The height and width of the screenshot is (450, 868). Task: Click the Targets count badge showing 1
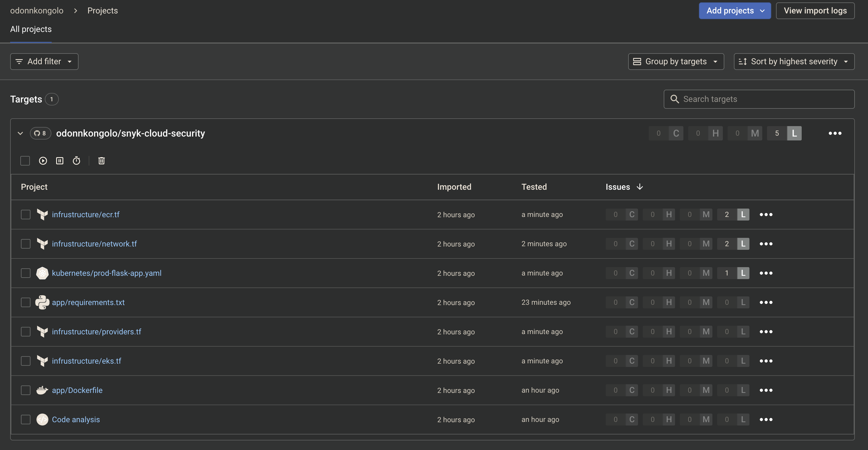point(52,99)
